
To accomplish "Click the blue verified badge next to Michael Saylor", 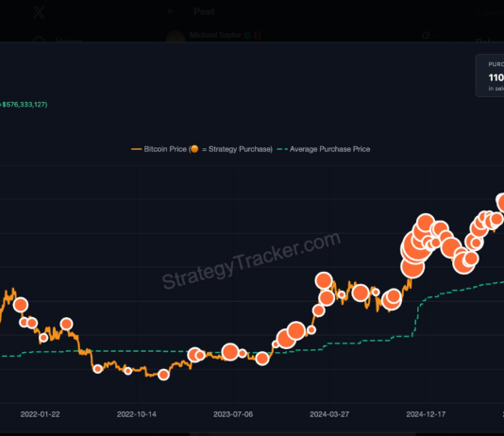I will tap(247, 35).
